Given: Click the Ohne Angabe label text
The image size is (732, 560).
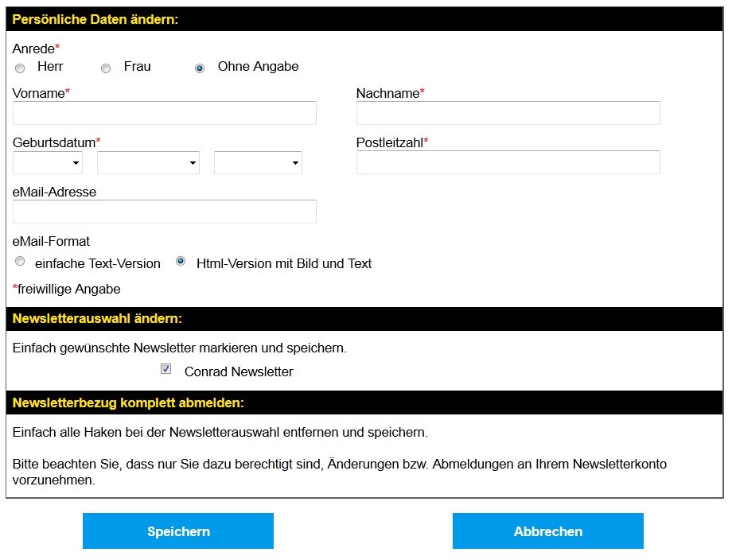Looking at the screenshot, I should 258,67.
